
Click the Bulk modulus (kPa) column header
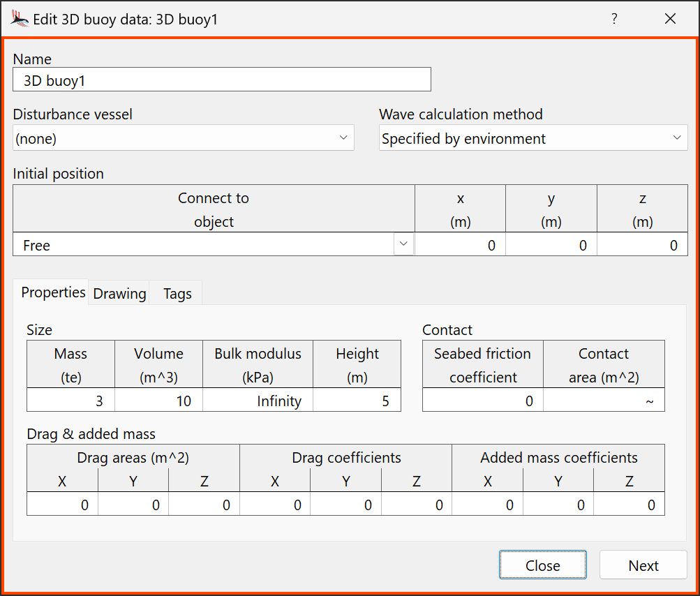point(258,365)
